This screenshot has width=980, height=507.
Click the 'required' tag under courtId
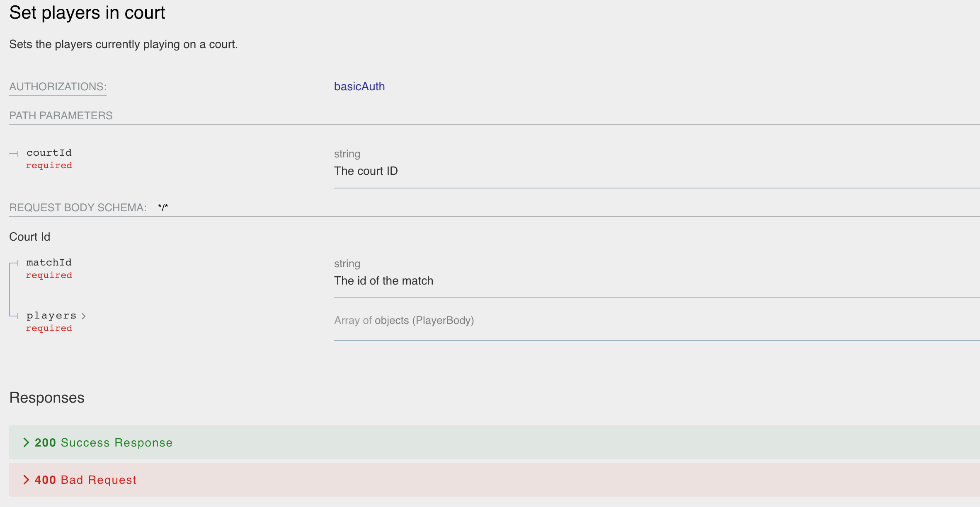pos(49,165)
